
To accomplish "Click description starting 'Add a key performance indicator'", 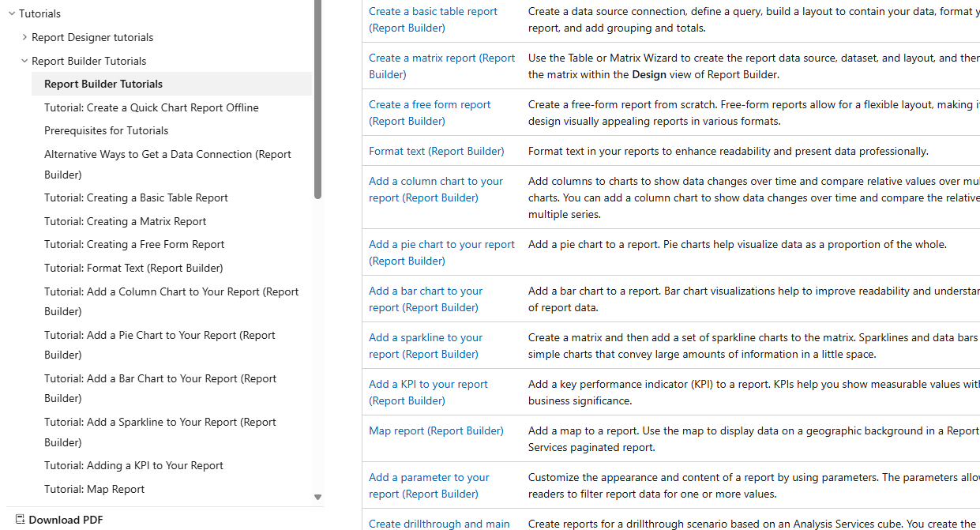I will [x=754, y=393].
